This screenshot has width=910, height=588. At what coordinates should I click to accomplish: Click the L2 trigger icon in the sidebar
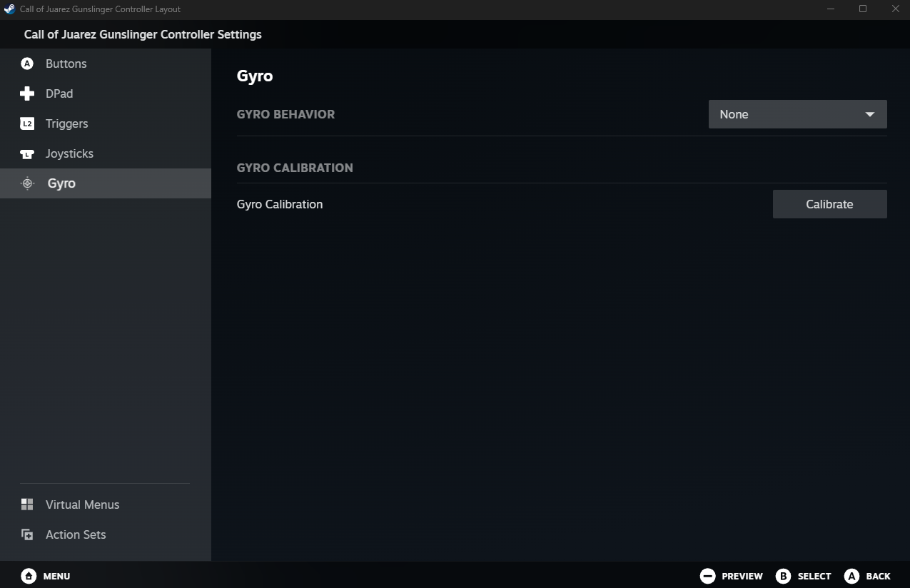point(27,123)
